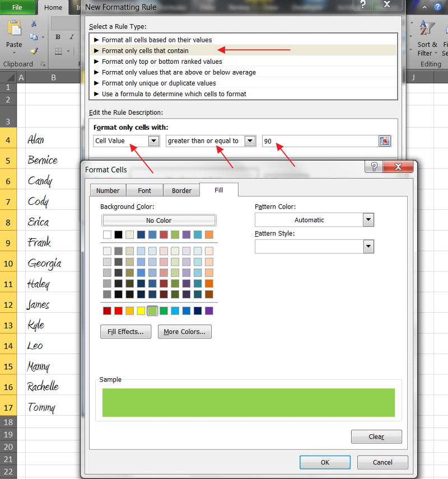
Task: Confirm Format Cells with OK
Action: click(x=325, y=462)
